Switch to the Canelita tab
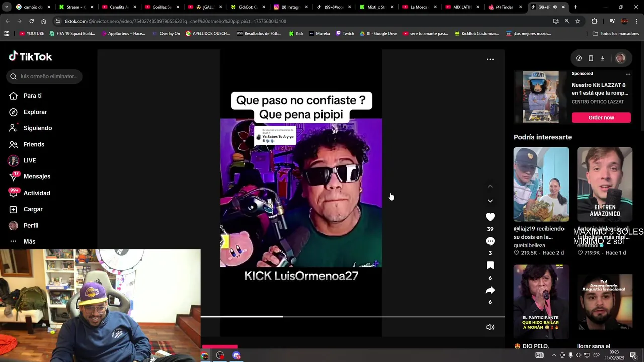 (119, 7)
